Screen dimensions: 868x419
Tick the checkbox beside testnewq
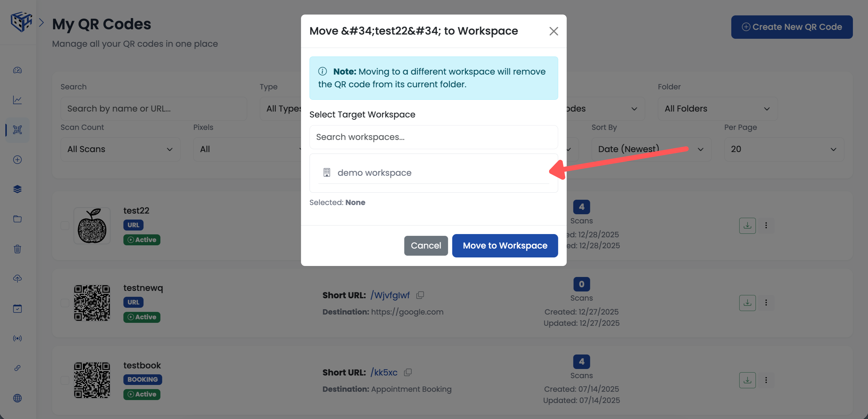[65, 303]
